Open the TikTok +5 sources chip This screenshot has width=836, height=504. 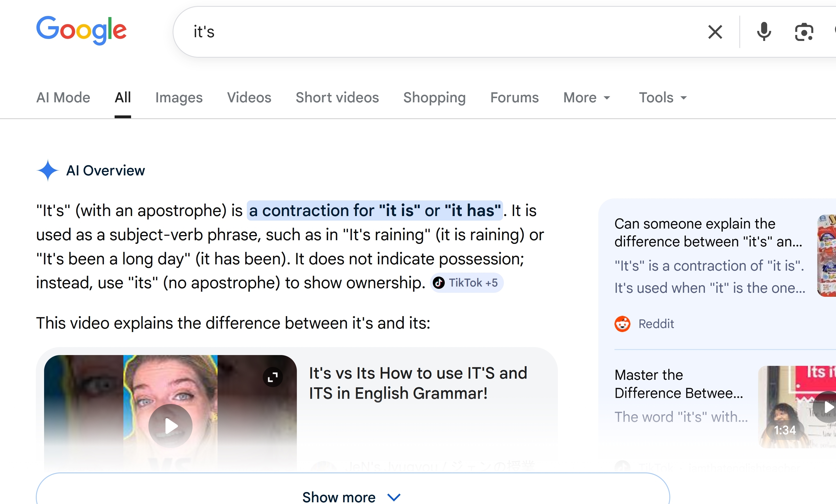click(x=467, y=283)
